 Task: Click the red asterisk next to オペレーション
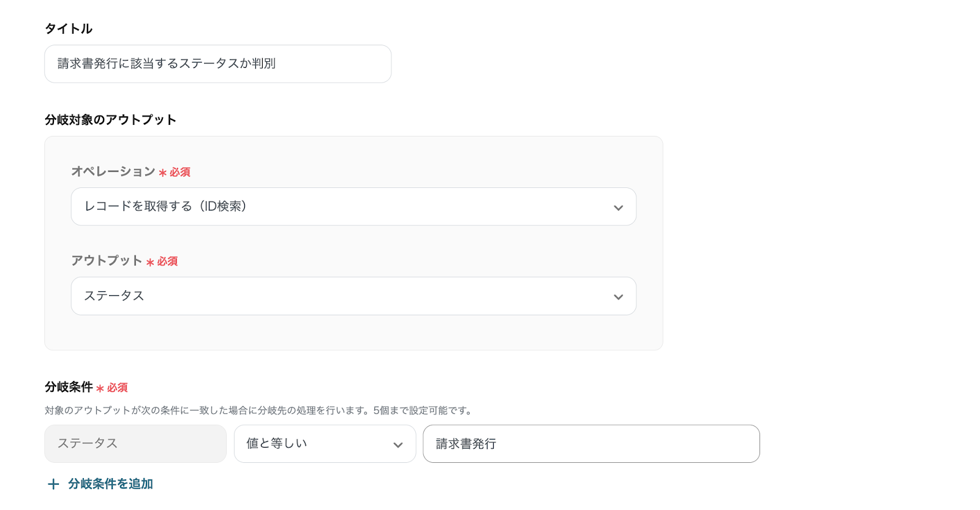[x=163, y=173]
